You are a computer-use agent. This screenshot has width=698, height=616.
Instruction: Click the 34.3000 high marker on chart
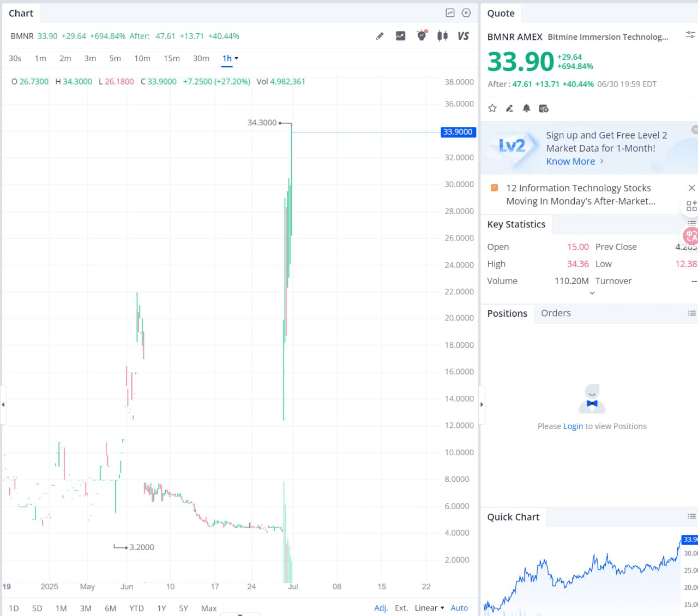[262, 123]
